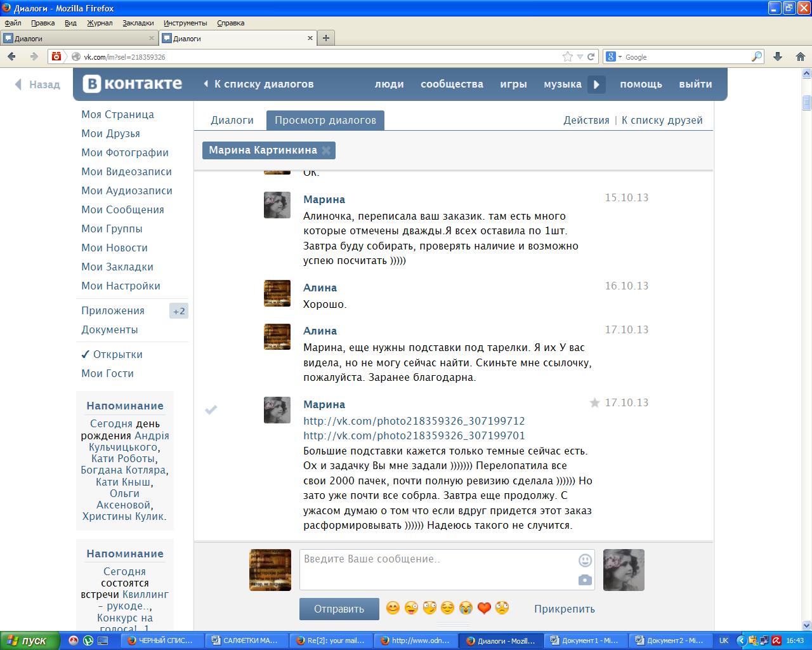This screenshot has width=812, height=650.
Task: Click the Прикрепить attach link
Action: click(x=565, y=609)
